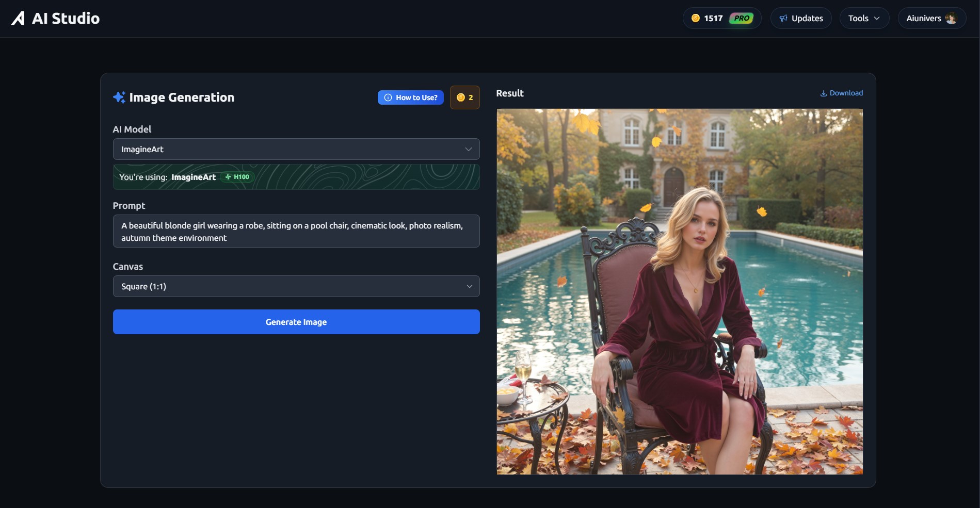
Task: Go home via the AI Studio title text
Action: coord(66,19)
